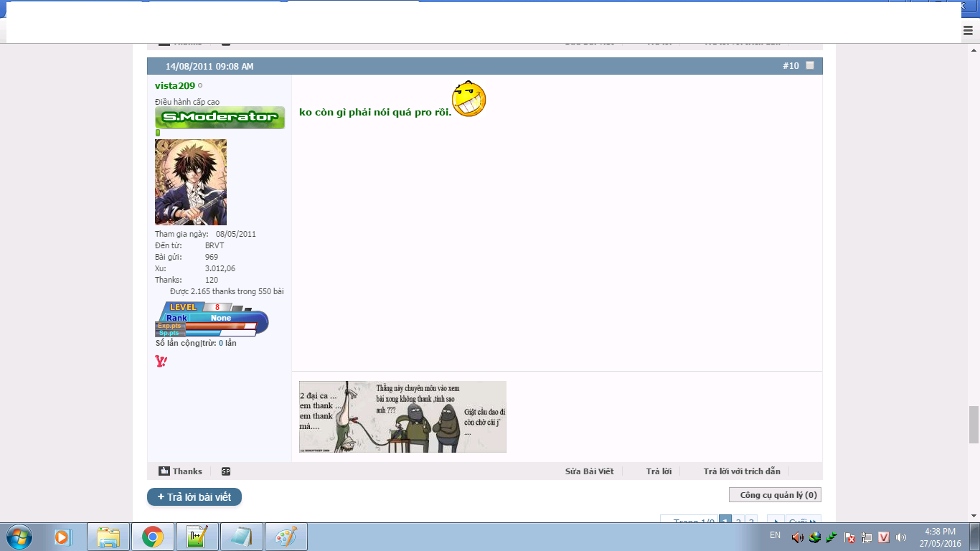Viewport: 980px width, 551px height.
Task: Launch Paint from the taskbar
Action: [x=286, y=537]
